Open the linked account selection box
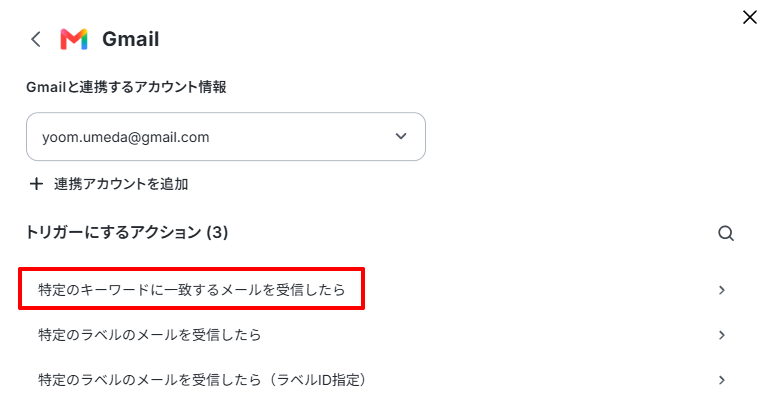This screenshot has width=770, height=418. click(x=226, y=137)
